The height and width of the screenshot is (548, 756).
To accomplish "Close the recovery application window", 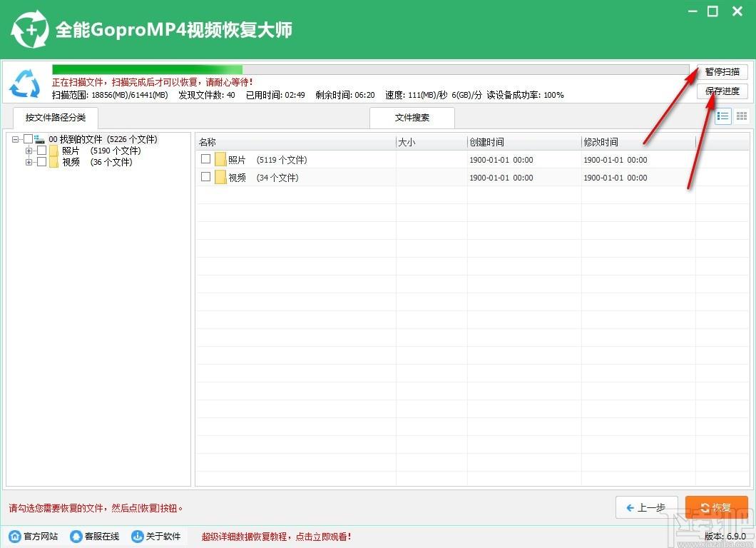I will (x=737, y=11).
